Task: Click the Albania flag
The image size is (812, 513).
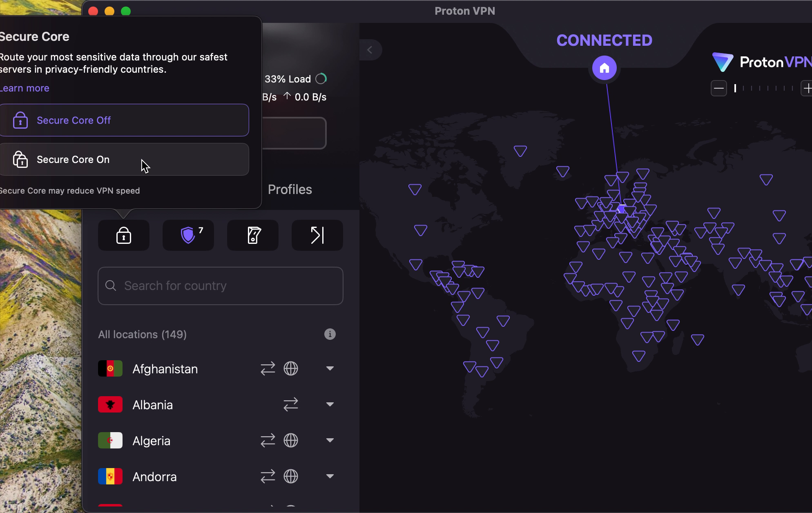Action: [x=110, y=405]
